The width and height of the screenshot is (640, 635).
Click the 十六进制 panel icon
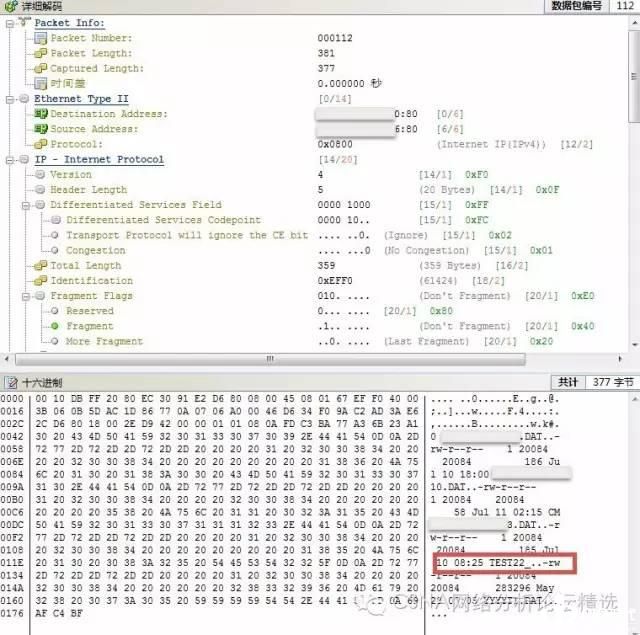coord(11,382)
